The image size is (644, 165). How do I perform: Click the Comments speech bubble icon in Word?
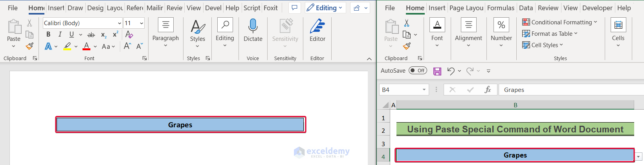coord(294,8)
